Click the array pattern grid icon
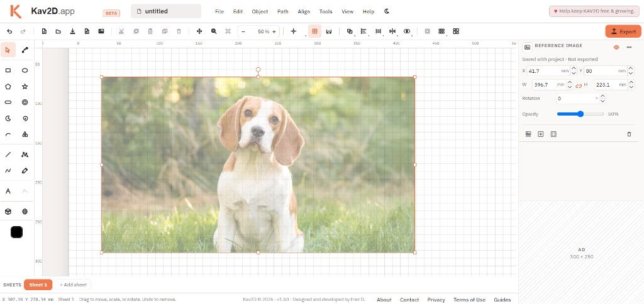This screenshot has height=304, width=644. pyautogui.click(x=441, y=31)
